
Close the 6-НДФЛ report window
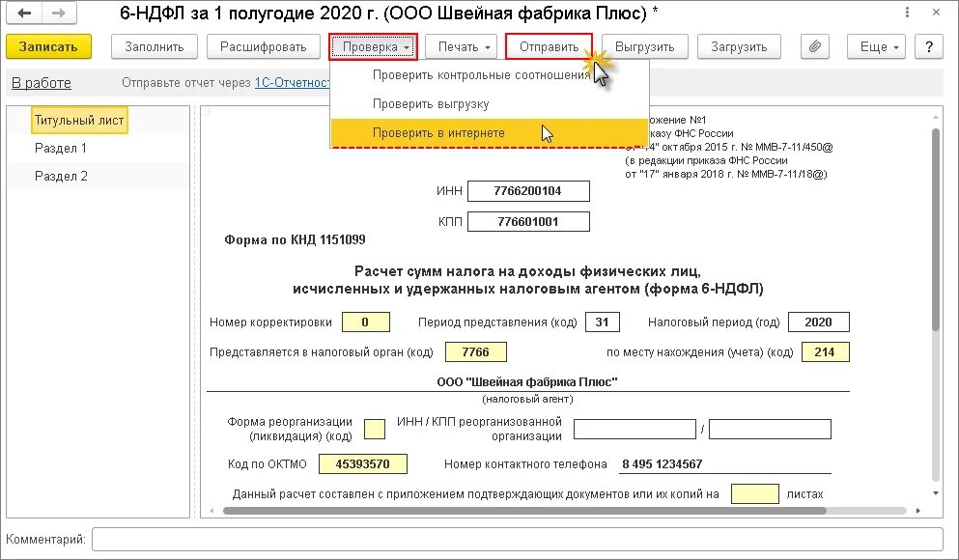tap(936, 13)
